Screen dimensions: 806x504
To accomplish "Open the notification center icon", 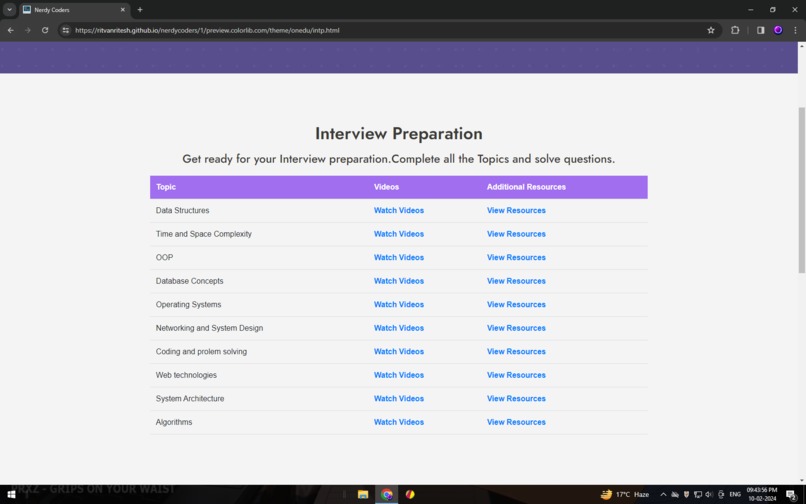I will coord(791,495).
